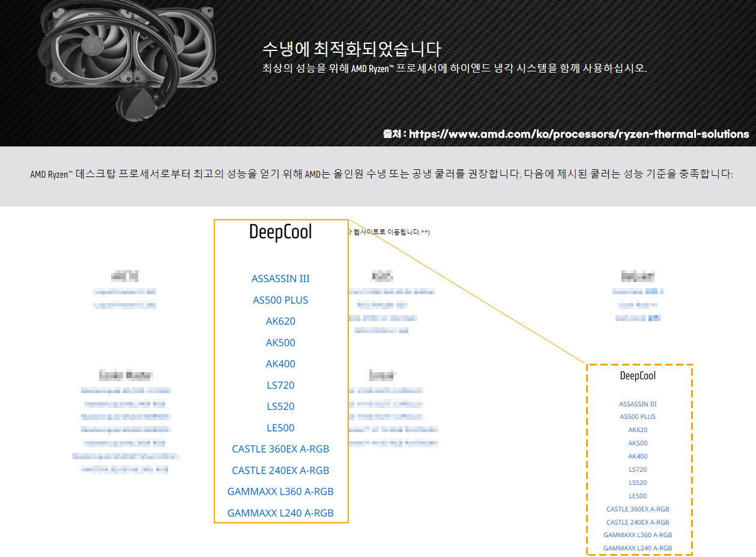
Task: Open CASTLE 360EX A-RGB in small dashed list
Action: (x=638, y=509)
